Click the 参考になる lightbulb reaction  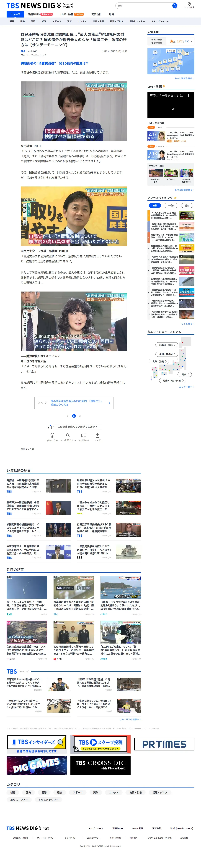click(52, 437)
